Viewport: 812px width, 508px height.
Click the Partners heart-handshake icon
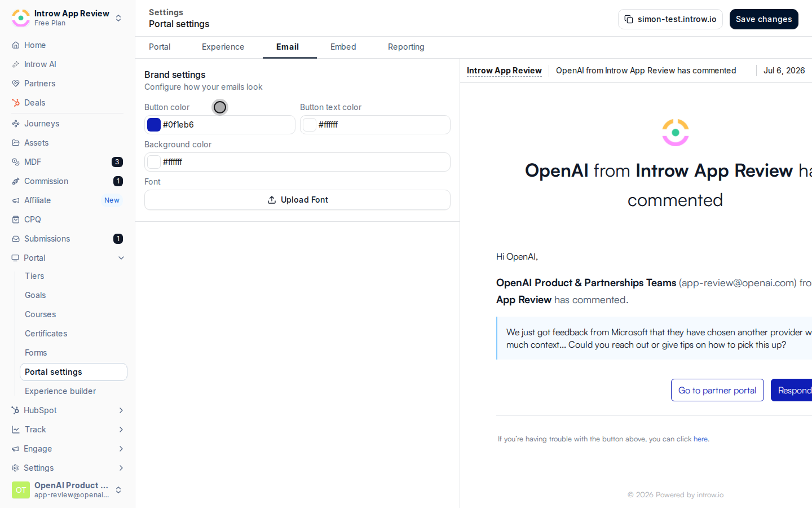click(x=16, y=84)
